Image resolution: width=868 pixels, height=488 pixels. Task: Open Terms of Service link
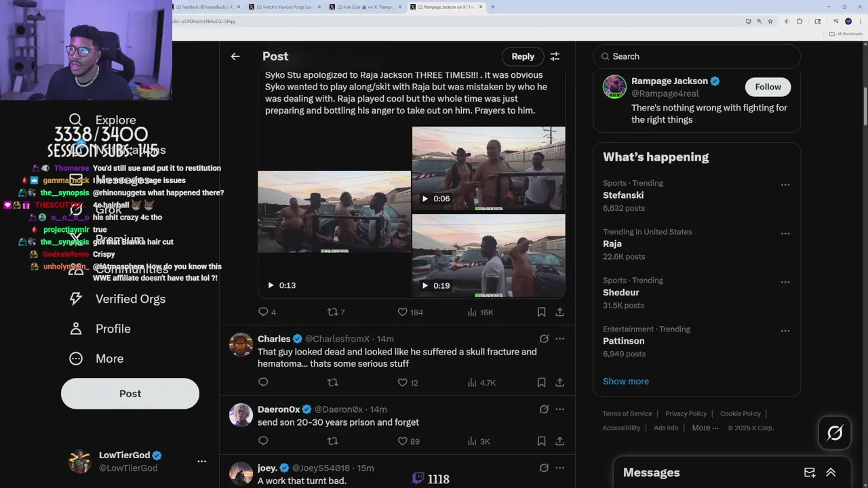pyautogui.click(x=627, y=413)
